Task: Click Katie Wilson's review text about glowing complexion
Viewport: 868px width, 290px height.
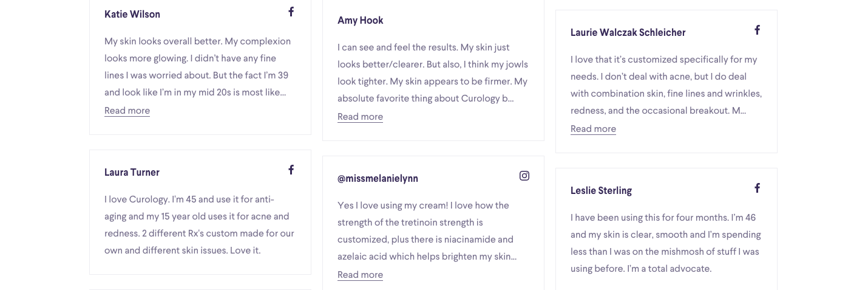Action: coord(198,67)
